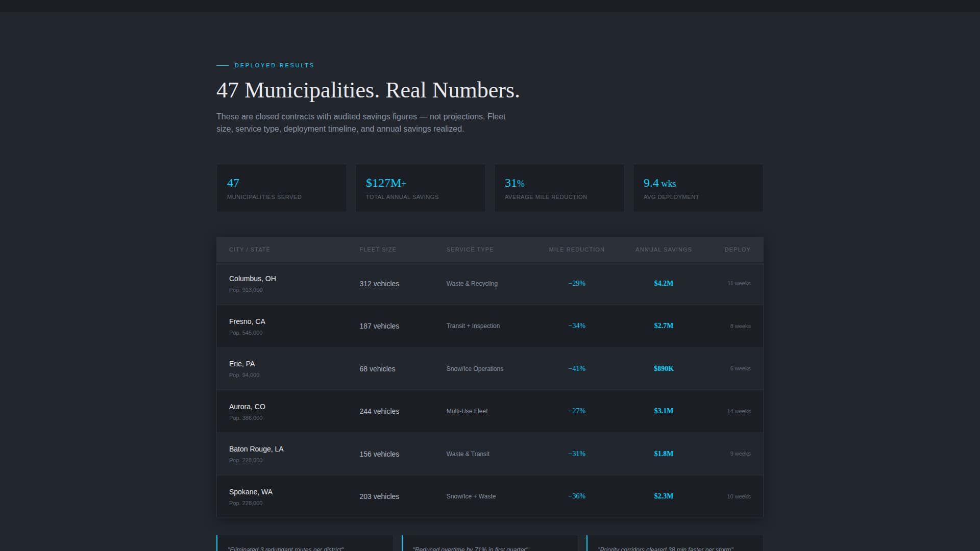Screen dimensions: 980x551
Task: Click the $3.1M annual savings value
Action: coord(664,411)
